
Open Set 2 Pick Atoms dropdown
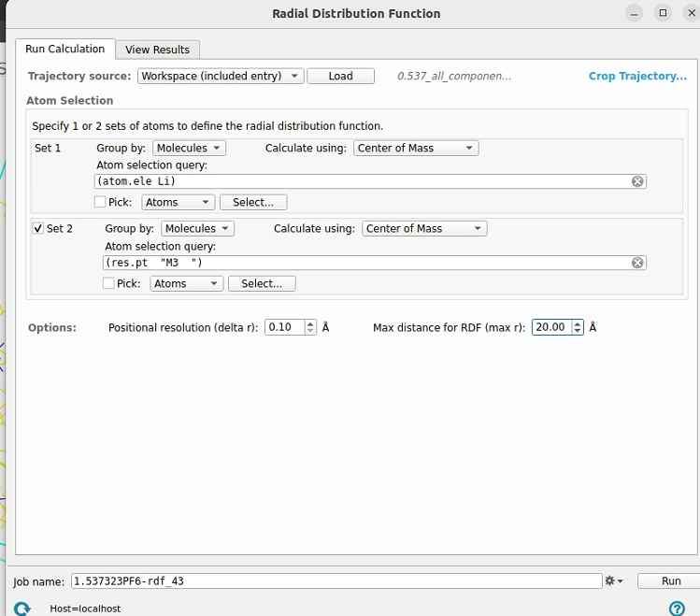point(187,283)
